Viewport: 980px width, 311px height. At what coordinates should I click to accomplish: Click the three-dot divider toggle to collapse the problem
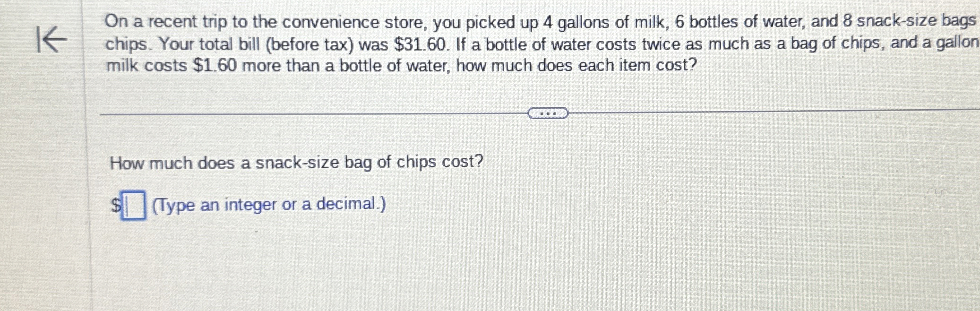tap(548, 113)
